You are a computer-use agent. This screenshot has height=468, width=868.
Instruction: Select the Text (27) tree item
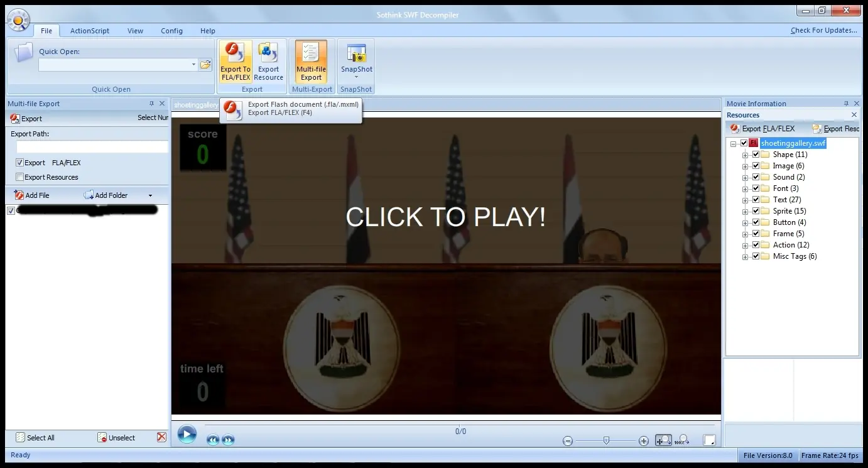(787, 200)
